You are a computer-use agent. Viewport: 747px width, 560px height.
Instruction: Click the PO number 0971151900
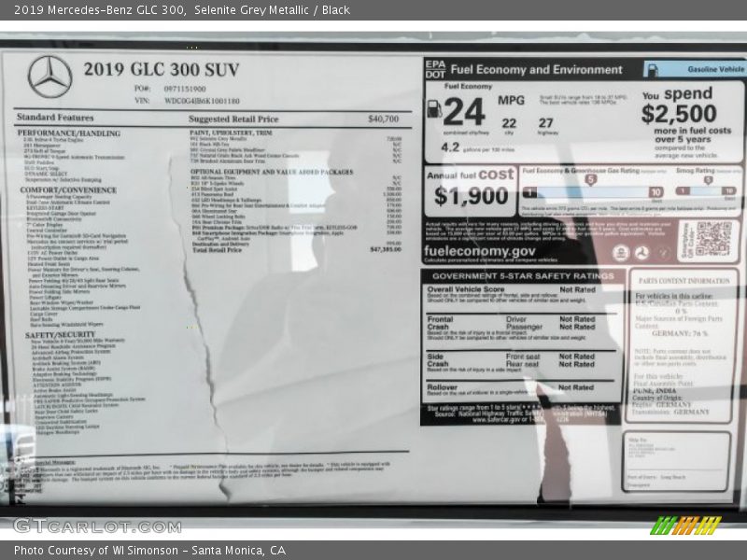coord(185,89)
